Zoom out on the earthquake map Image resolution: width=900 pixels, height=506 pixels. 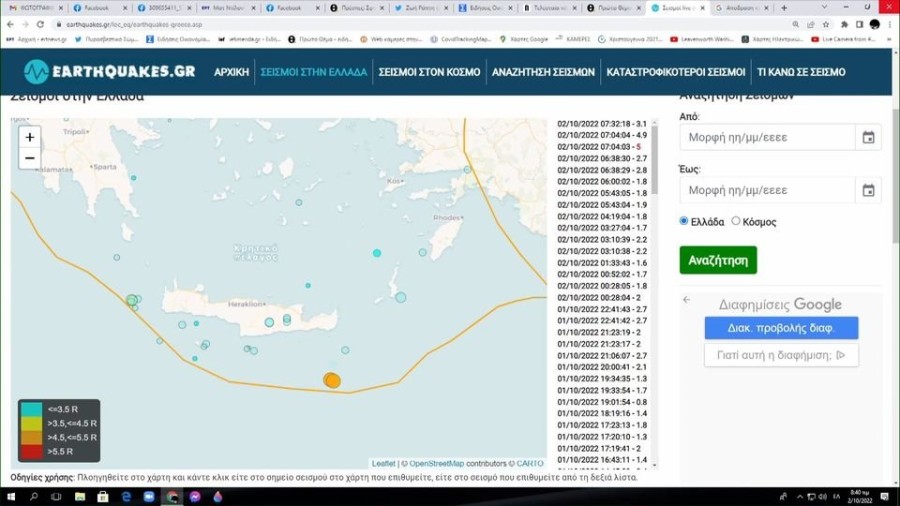[x=30, y=158]
